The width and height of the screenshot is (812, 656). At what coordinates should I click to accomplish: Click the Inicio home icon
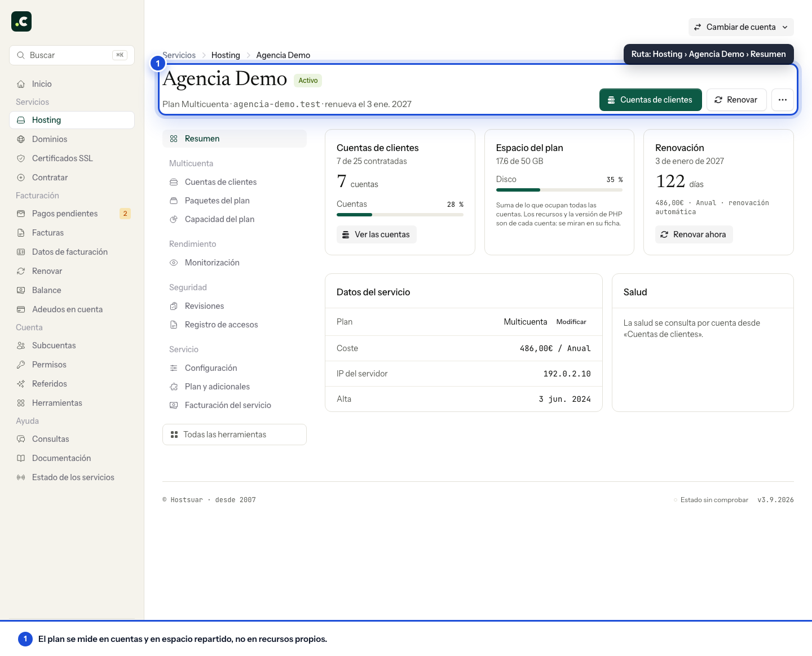click(21, 84)
